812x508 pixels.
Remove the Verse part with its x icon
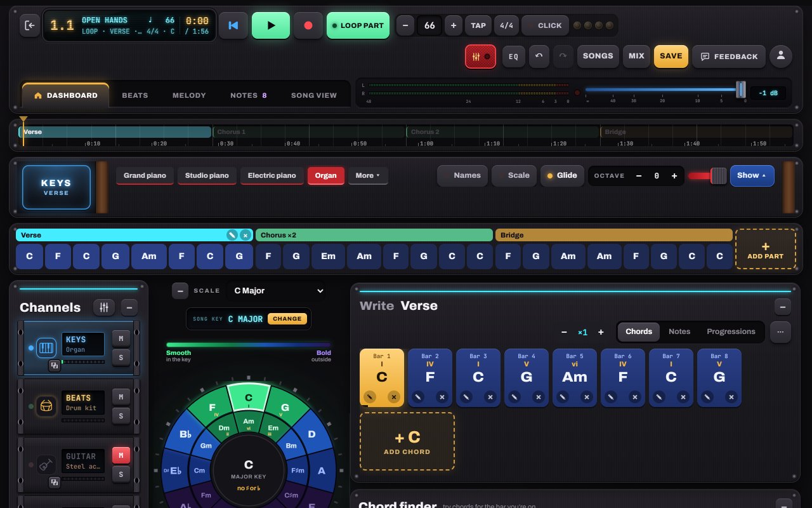coord(246,235)
